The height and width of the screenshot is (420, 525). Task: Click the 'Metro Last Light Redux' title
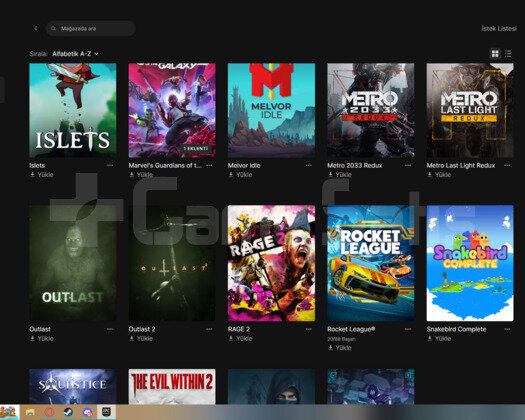(x=461, y=165)
